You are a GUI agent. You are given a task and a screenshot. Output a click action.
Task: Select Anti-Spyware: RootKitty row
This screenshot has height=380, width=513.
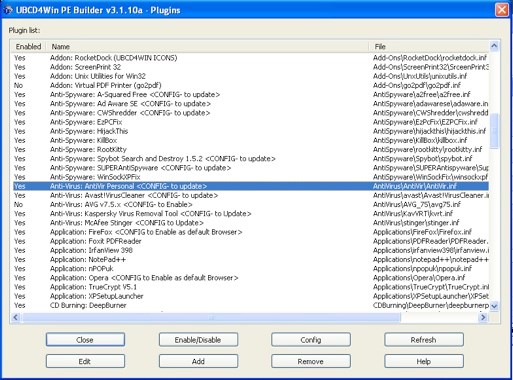251,149
